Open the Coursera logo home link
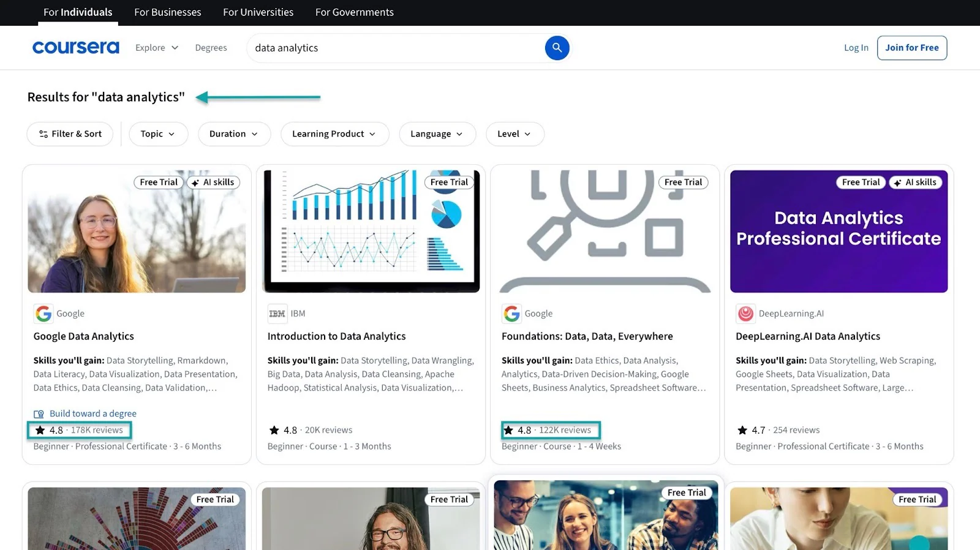Screen dimensions: 980x550 point(76,48)
